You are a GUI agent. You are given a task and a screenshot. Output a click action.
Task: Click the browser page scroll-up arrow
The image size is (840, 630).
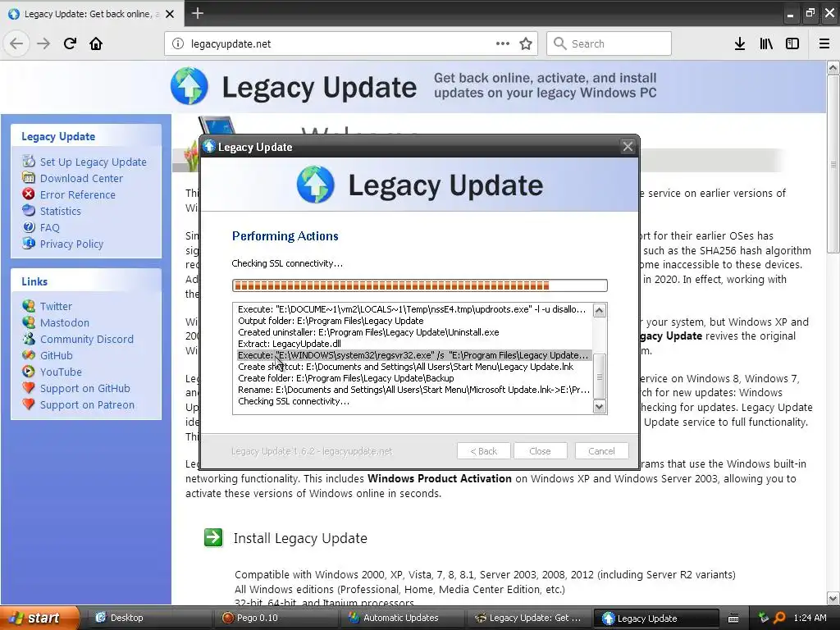click(833, 67)
